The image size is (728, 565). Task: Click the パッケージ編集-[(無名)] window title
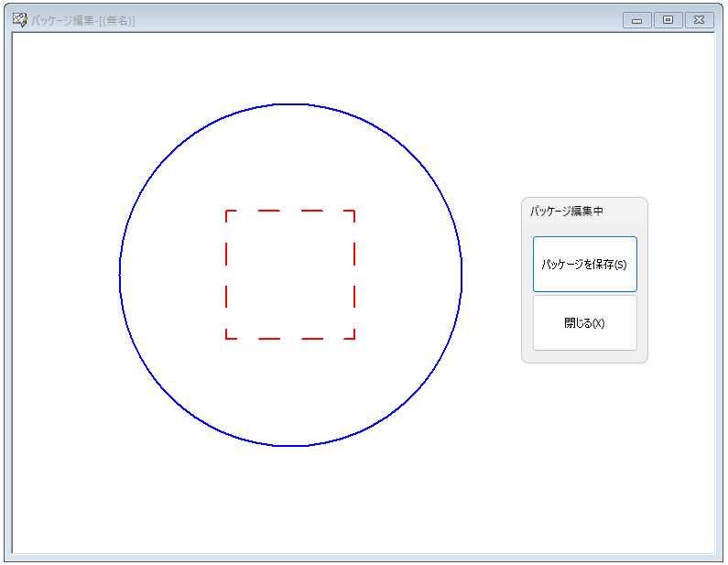[x=83, y=21]
